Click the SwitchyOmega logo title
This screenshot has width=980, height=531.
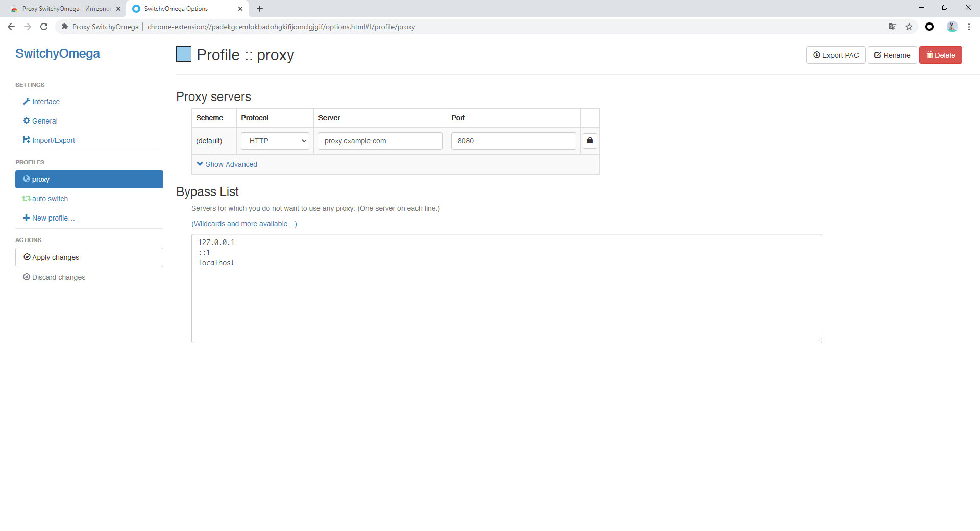[x=58, y=54]
